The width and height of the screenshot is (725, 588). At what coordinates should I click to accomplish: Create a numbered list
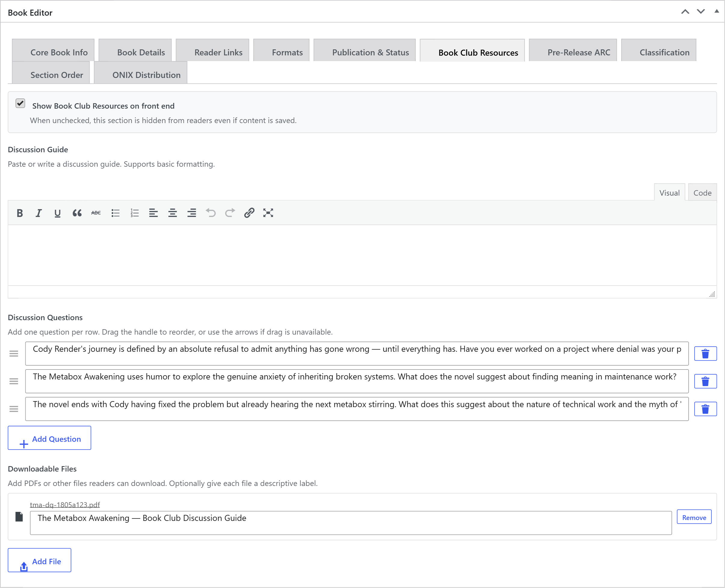tap(134, 213)
